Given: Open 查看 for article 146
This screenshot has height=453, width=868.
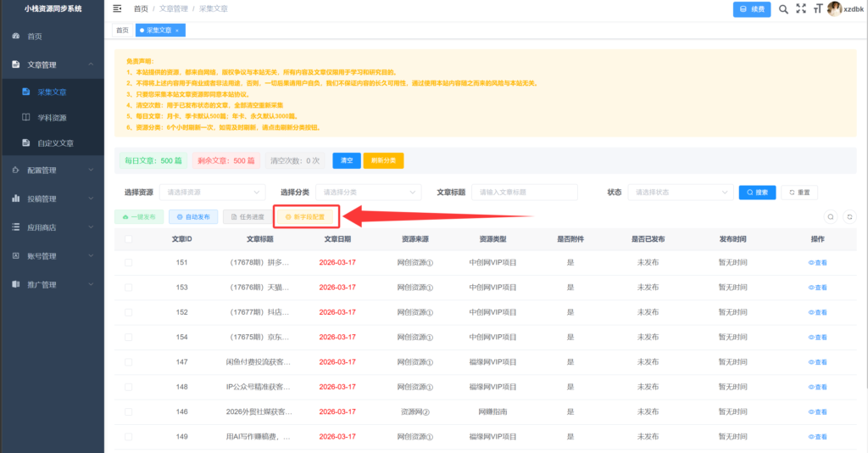Looking at the screenshot, I should click(x=817, y=412).
